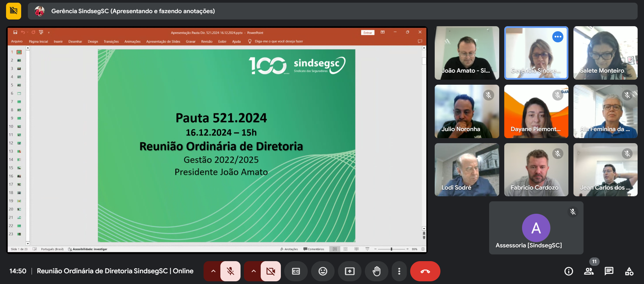Leave the call with red button

point(425,271)
